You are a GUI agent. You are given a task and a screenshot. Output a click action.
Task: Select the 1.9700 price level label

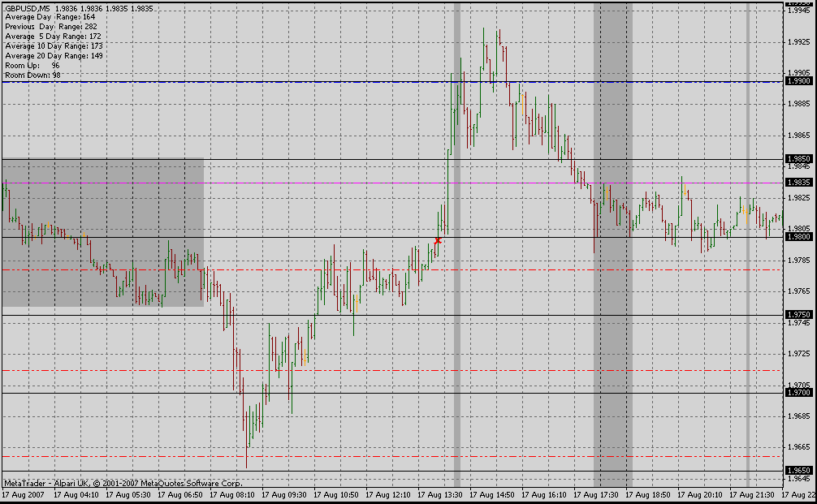click(x=798, y=393)
